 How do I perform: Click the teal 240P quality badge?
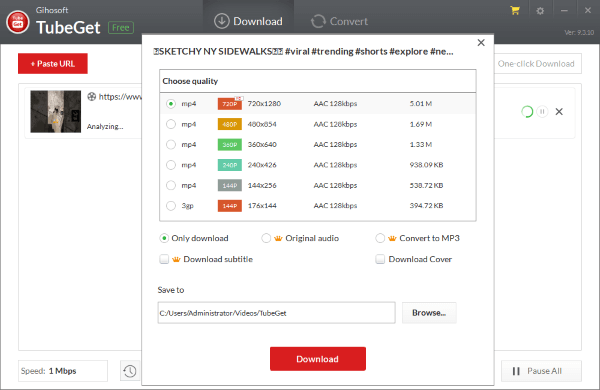(230, 165)
